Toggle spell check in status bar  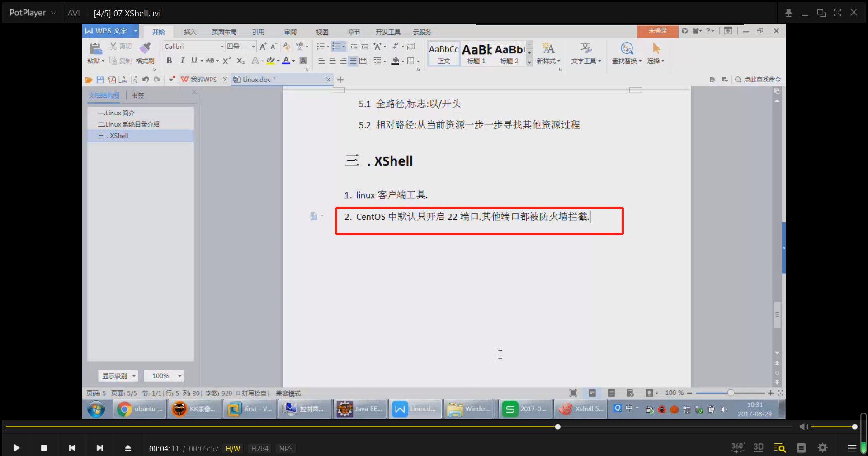coord(251,394)
